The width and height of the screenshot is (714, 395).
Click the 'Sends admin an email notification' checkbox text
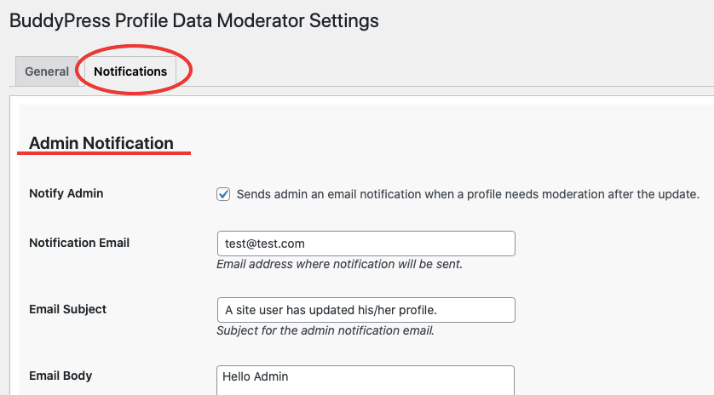tap(468, 195)
